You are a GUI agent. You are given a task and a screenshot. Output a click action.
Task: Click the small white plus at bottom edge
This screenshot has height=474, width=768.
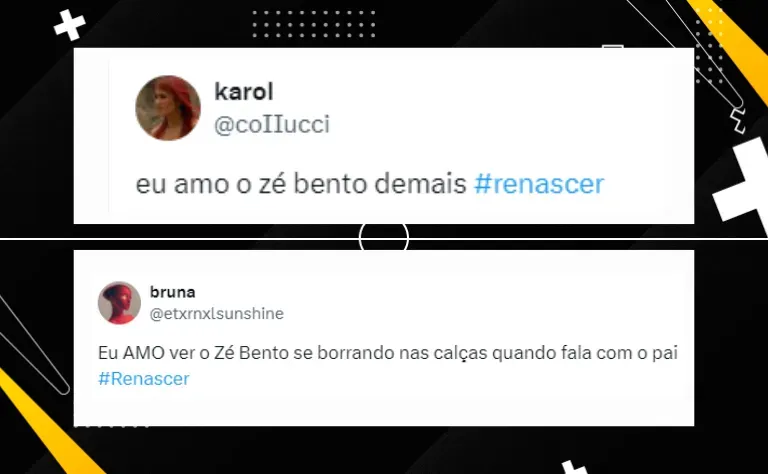pos(575,468)
